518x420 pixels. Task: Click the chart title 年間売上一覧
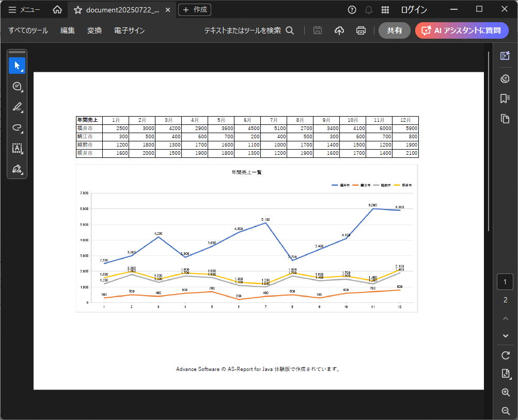pyautogui.click(x=246, y=172)
